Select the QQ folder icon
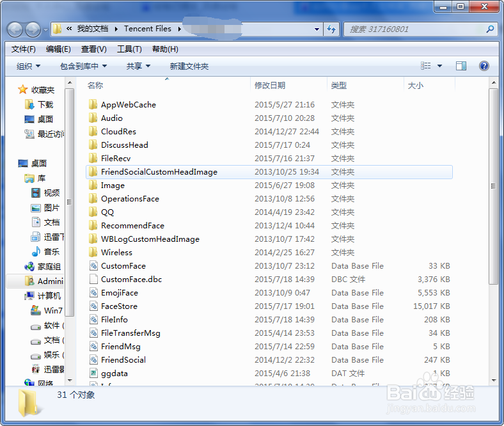 click(x=93, y=212)
